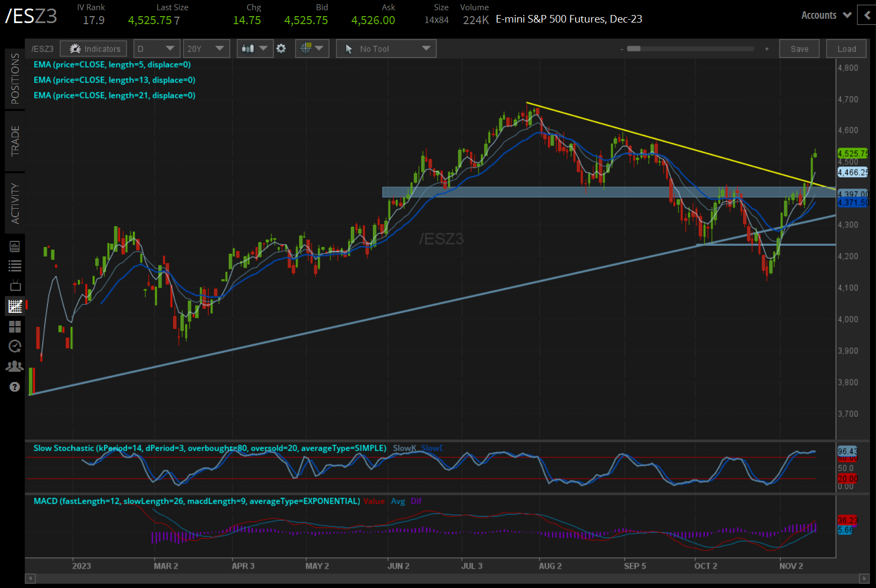876x588 pixels.
Task: Open the chart settings gear
Action: click(281, 49)
